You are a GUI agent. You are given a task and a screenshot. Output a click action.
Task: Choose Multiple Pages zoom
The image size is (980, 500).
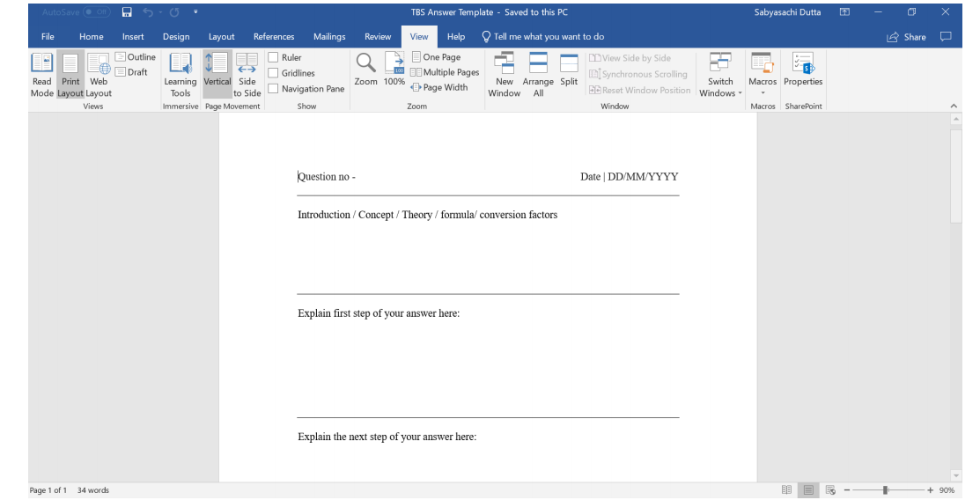pos(445,72)
